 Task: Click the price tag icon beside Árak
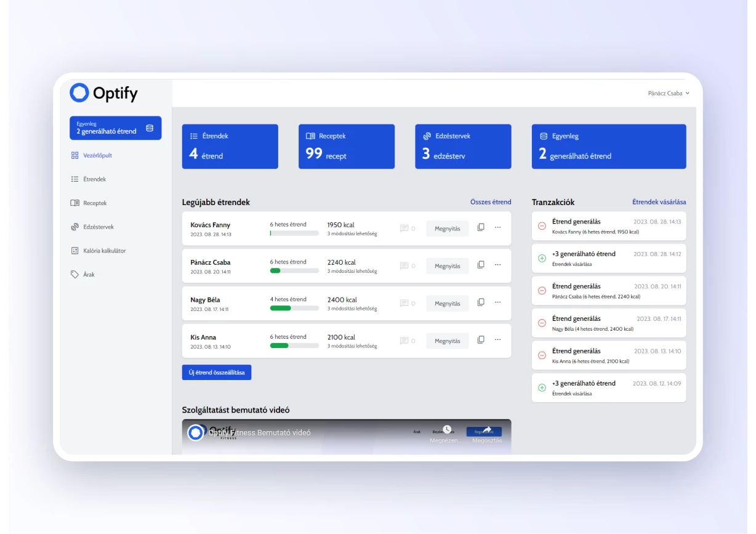(74, 275)
